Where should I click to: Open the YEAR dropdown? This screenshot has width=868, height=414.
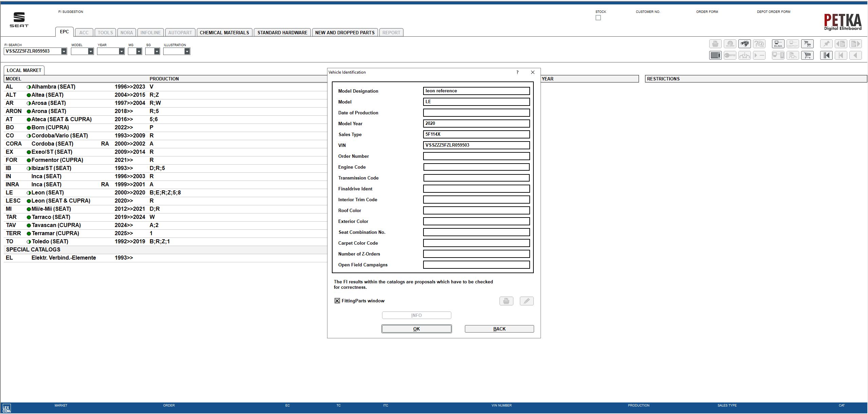121,51
